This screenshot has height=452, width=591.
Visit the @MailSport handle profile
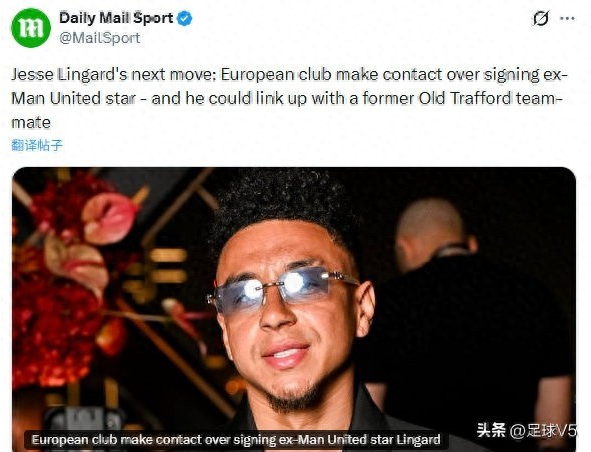[x=100, y=38]
